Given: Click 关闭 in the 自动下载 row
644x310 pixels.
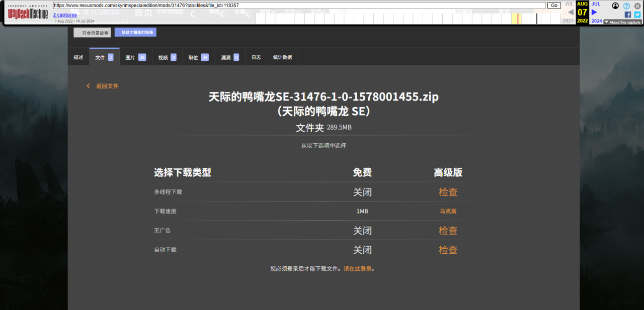Looking at the screenshot, I should 362,250.
